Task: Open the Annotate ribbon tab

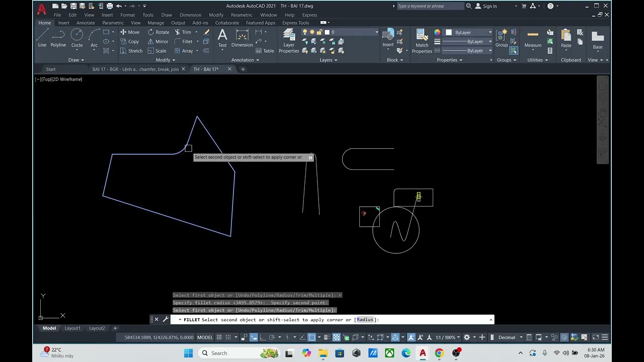Action: [x=86, y=23]
